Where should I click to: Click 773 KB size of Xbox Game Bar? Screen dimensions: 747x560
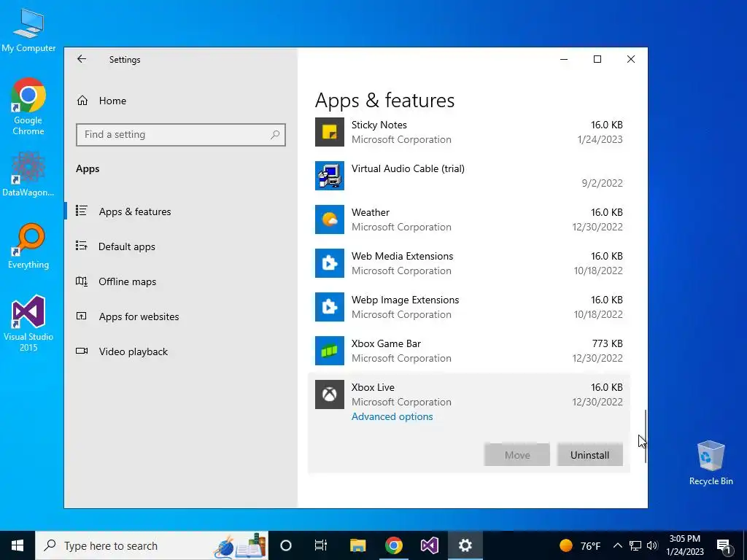click(x=608, y=344)
